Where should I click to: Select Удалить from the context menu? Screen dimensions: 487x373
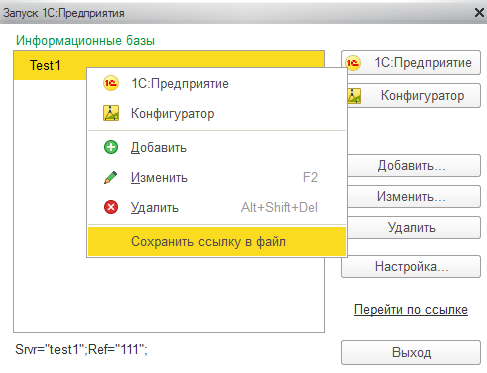pos(217,207)
